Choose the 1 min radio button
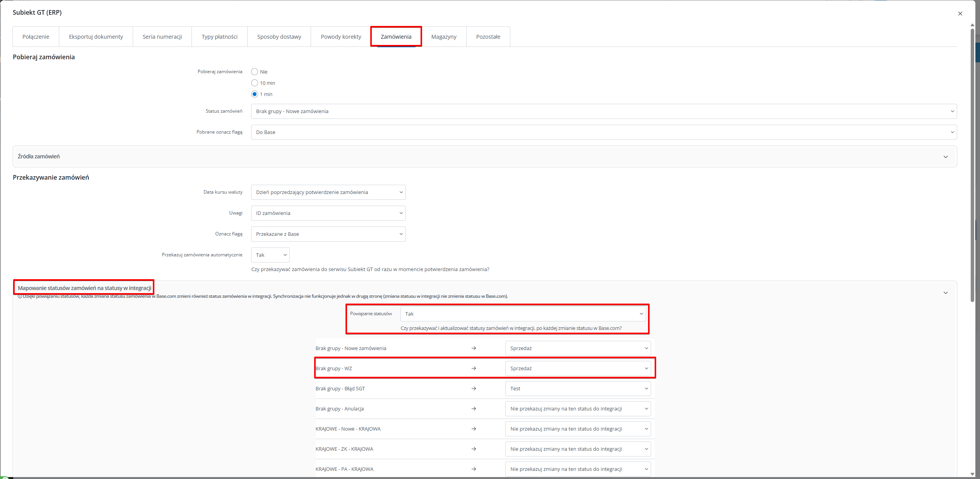Viewport: 980px width, 479px height. click(255, 94)
